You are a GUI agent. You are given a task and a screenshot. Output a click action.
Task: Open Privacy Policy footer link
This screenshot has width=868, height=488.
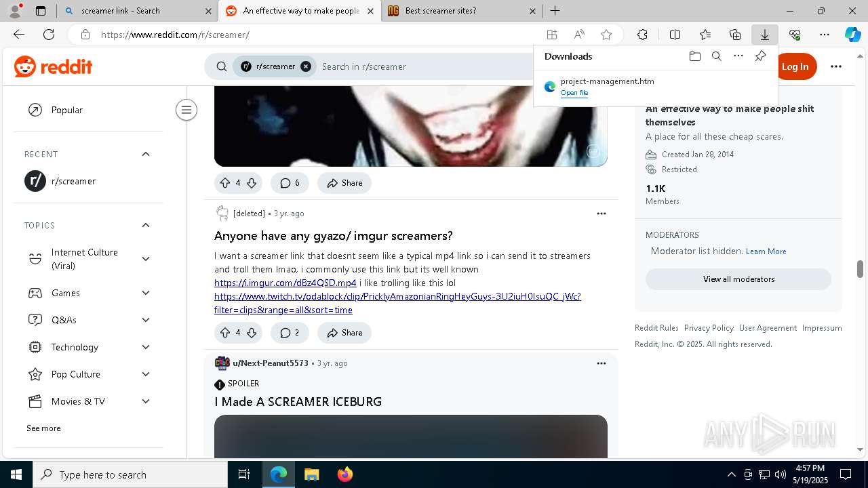tap(709, 328)
